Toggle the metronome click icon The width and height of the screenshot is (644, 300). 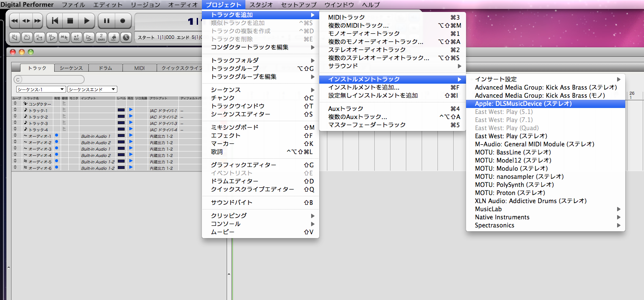tap(114, 37)
